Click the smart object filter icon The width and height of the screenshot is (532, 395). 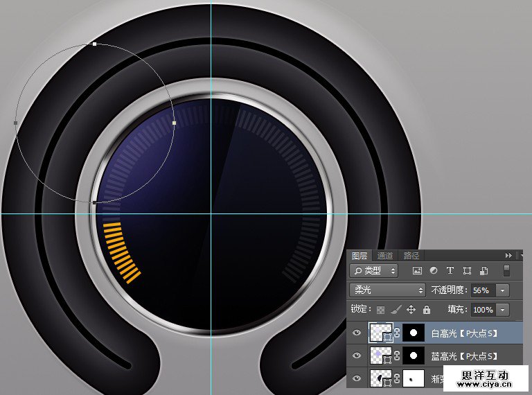(484, 270)
